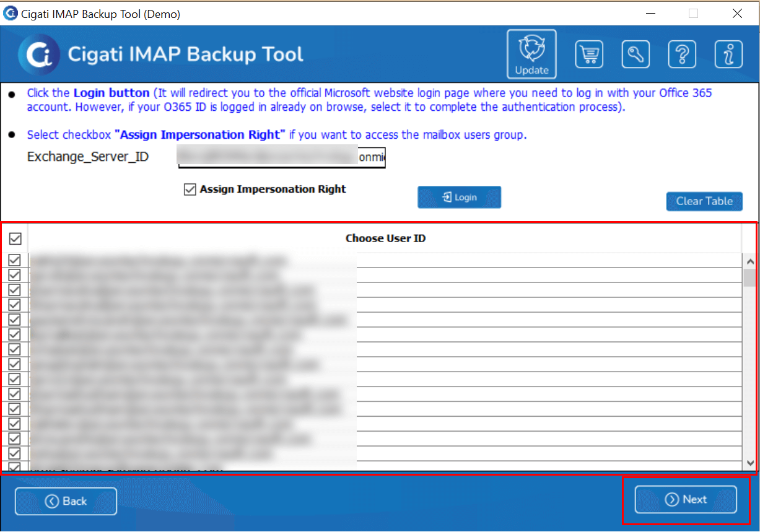Toggle the select-all checkbox beside Choose User ID

coord(15,238)
